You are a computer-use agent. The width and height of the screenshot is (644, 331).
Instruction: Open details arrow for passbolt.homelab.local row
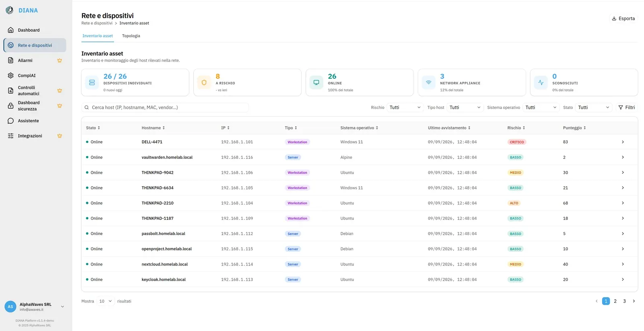[623, 234]
